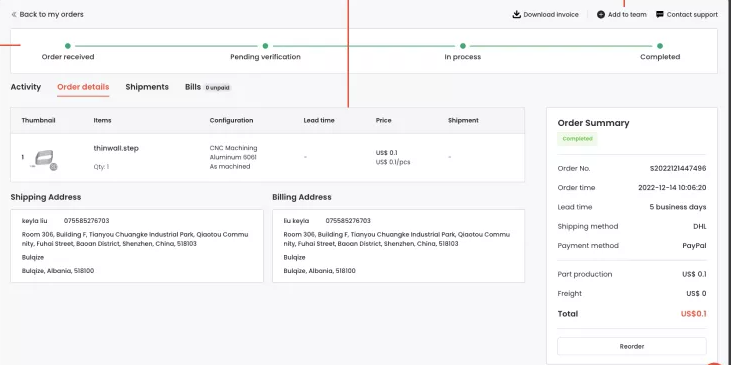This screenshot has width=731, height=365.
Task: Click the Add to team plus icon
Action: pyautogui.click(x=601, y=14)
